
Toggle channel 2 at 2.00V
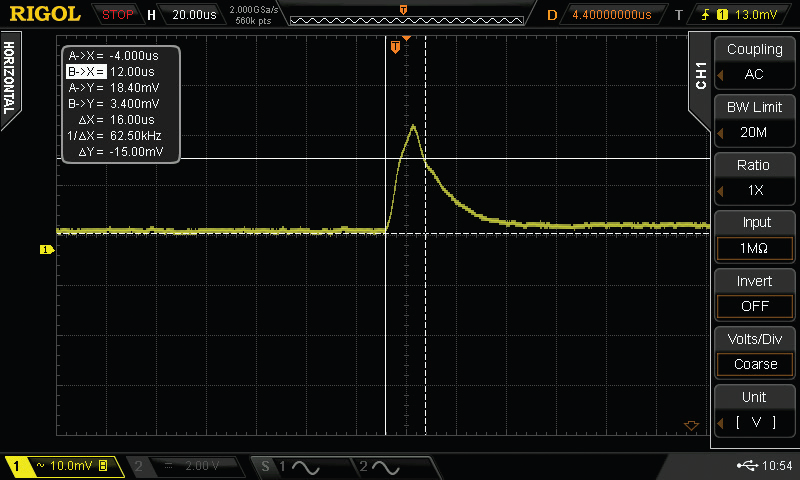coord(188,467)
